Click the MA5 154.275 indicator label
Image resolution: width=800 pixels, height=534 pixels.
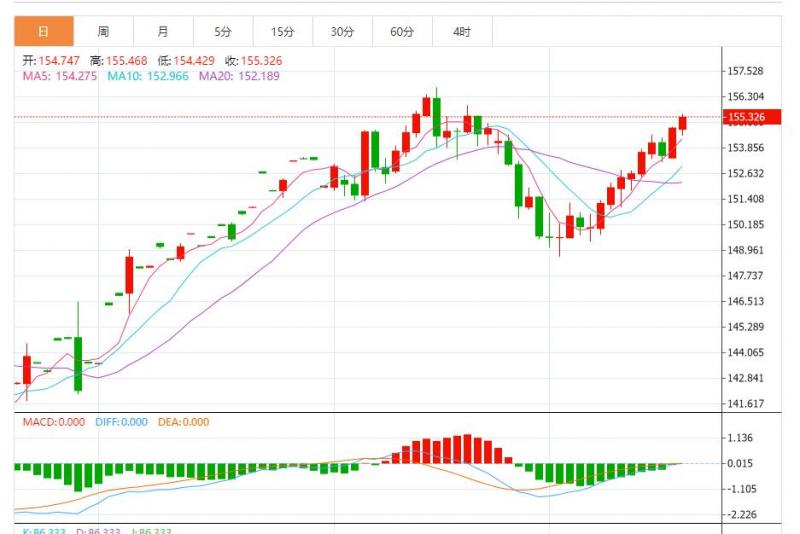tap(60, 76)
